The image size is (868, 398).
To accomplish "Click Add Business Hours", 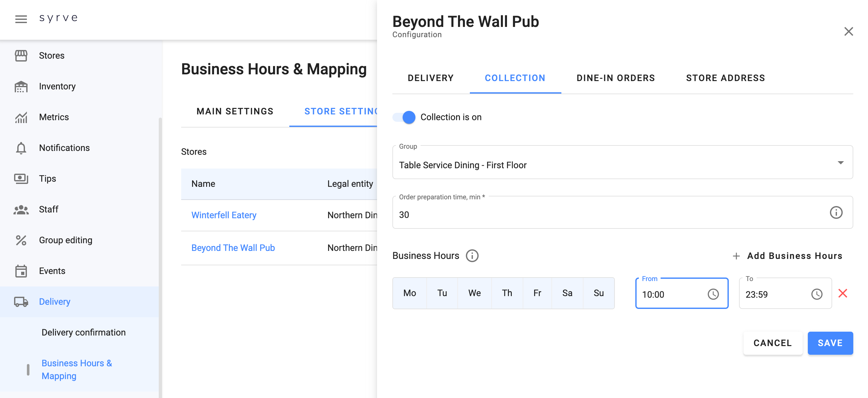I will pos(787,256).
